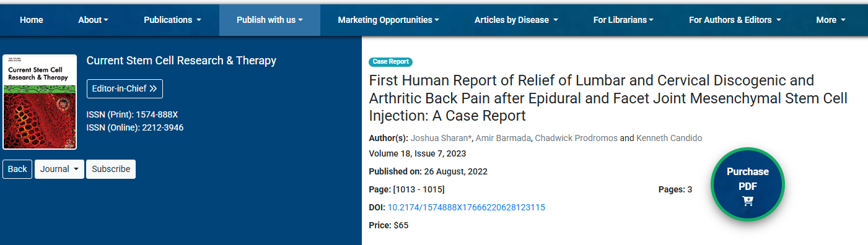Screen dimensions: 868x245
Task: Click the Subscribe button
Action: [x=111, y=169]
